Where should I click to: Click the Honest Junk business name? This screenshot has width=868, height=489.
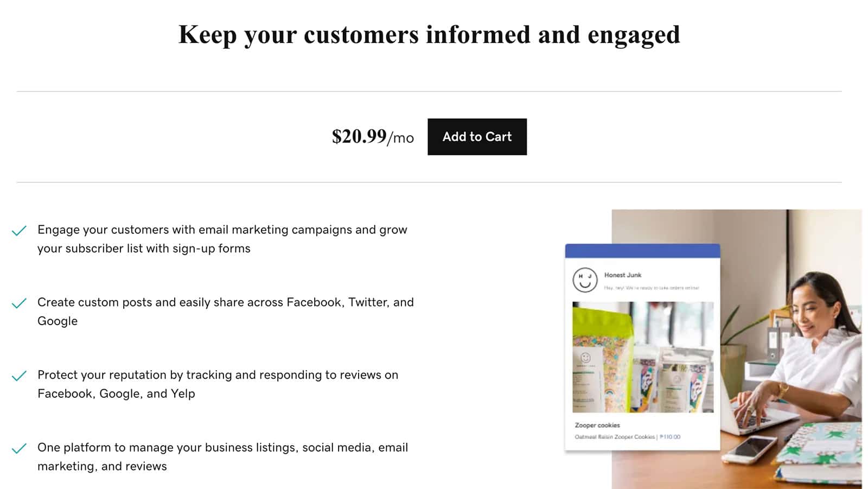[x=623, y=275]
